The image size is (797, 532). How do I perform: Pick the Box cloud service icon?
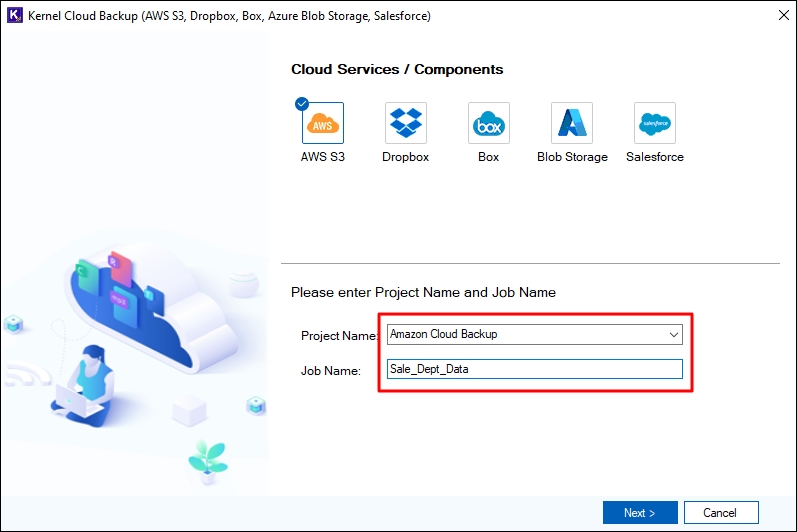(x=488, y=123)
